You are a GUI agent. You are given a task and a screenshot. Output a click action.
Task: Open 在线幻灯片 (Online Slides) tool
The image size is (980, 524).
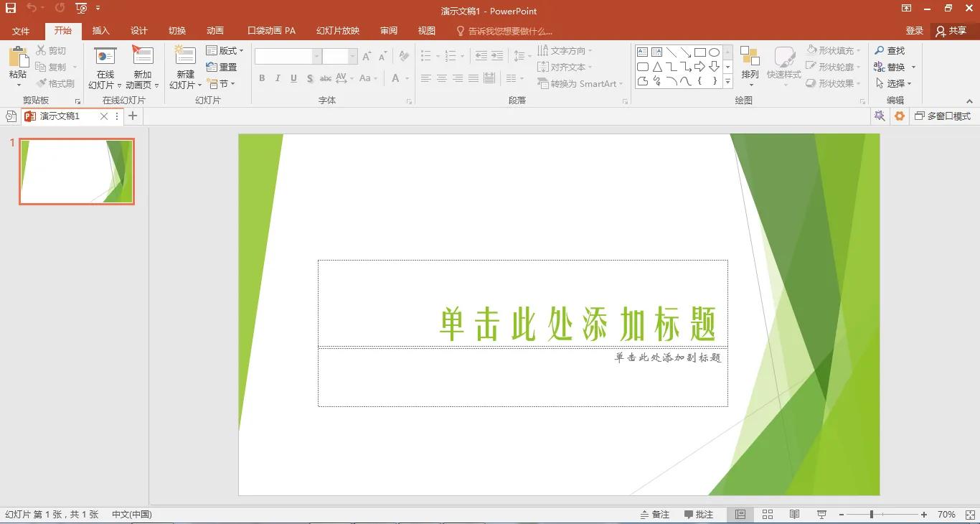(x=105, y=57)
